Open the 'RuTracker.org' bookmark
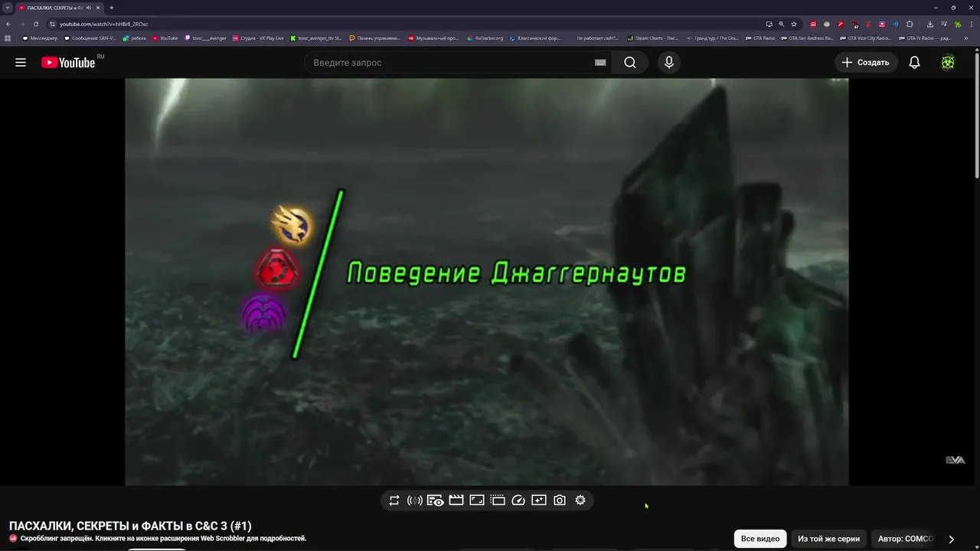 tap(485, 37)
